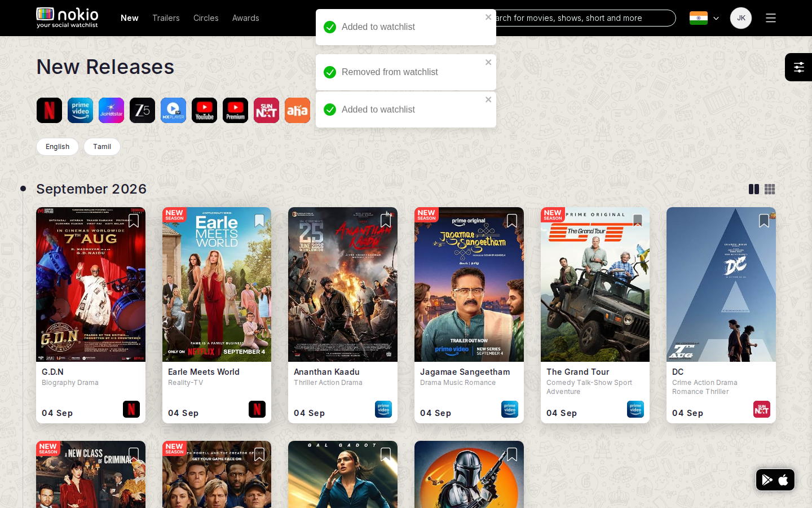This screenshot has height=508, width=812.
Task: Toggle watchlist bookmark on The Grand Tour
Action: point(638,221)
